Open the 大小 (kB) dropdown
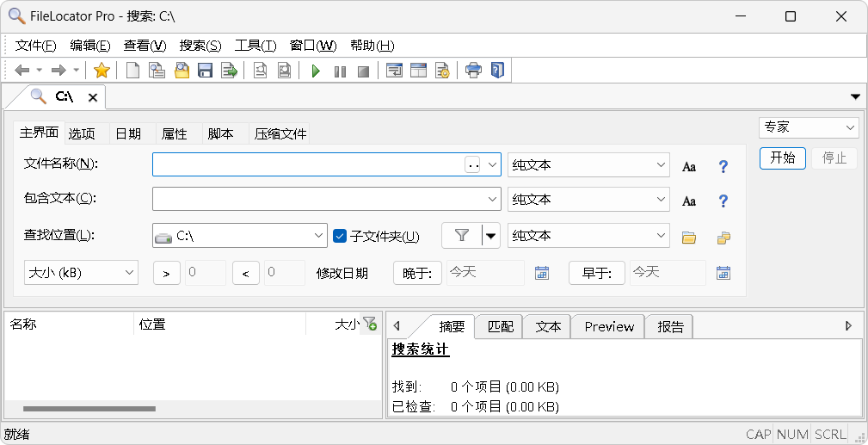The width and height of the screenshot is (868, 445). pyautogui.click(x=82, y=273)
